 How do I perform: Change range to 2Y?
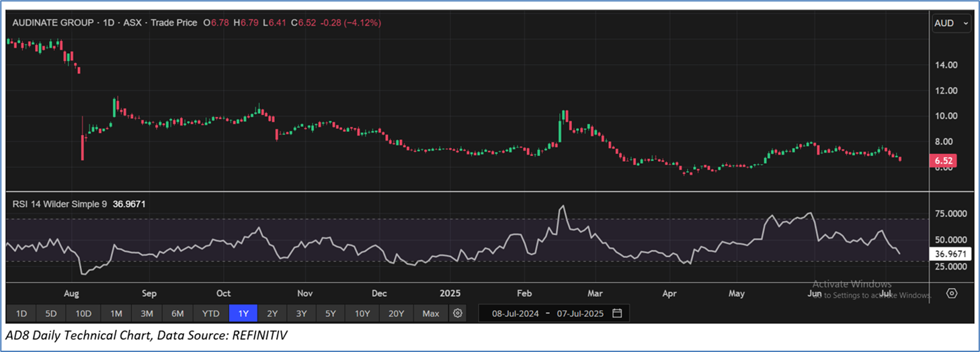pos(272,313)
